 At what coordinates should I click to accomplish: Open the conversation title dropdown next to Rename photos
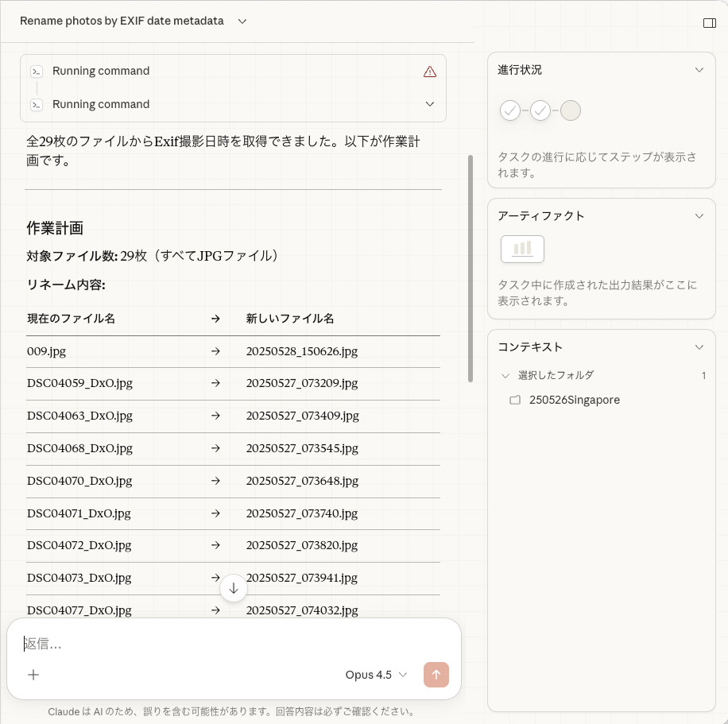coord(242,21)
